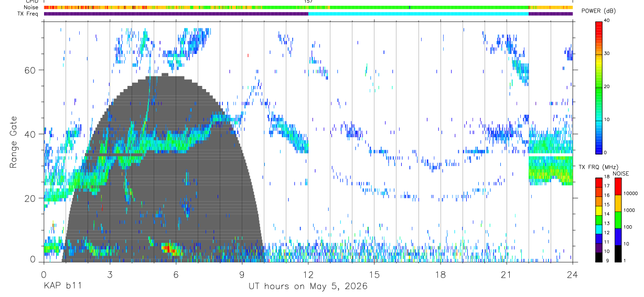The width and height of the screenshot is (644, 297).
Task: Click the "Noise" strip label at top left
Action: [31, 7]
